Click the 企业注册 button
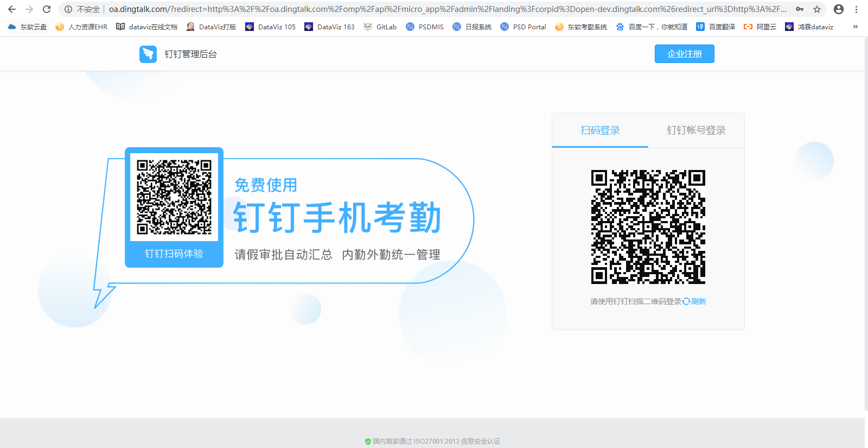This screenshot has width=868, height=448. (685, 54)
